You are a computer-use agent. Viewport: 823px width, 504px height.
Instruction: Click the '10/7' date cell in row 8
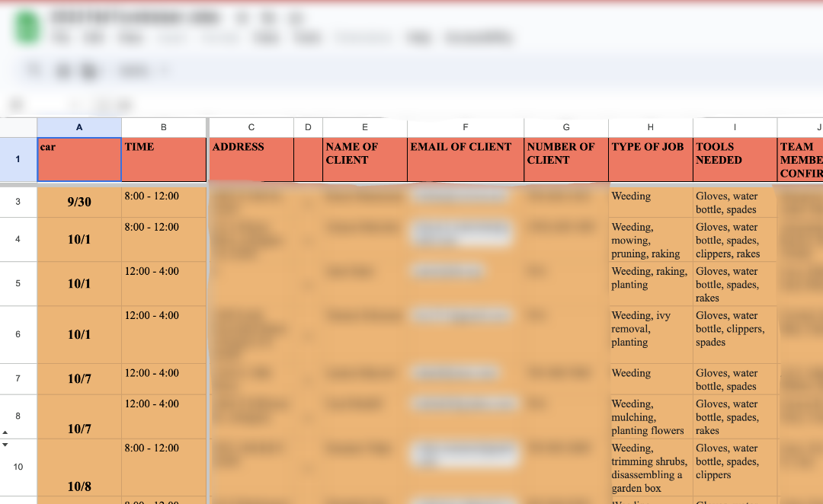(x=79, y=416)
